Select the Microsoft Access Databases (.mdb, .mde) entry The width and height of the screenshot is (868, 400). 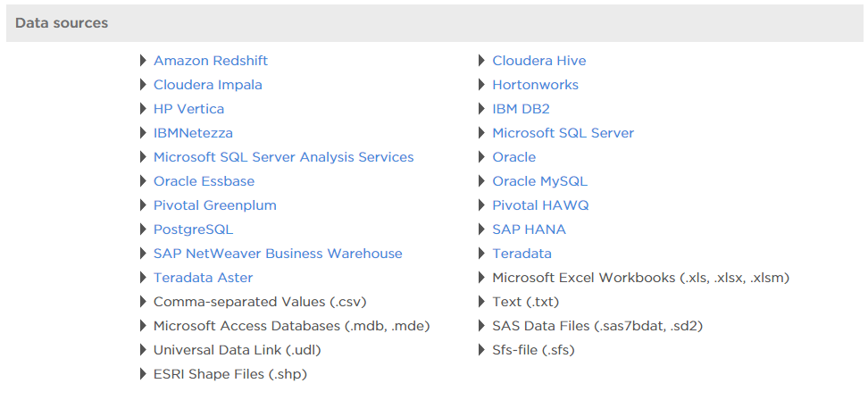292,327
